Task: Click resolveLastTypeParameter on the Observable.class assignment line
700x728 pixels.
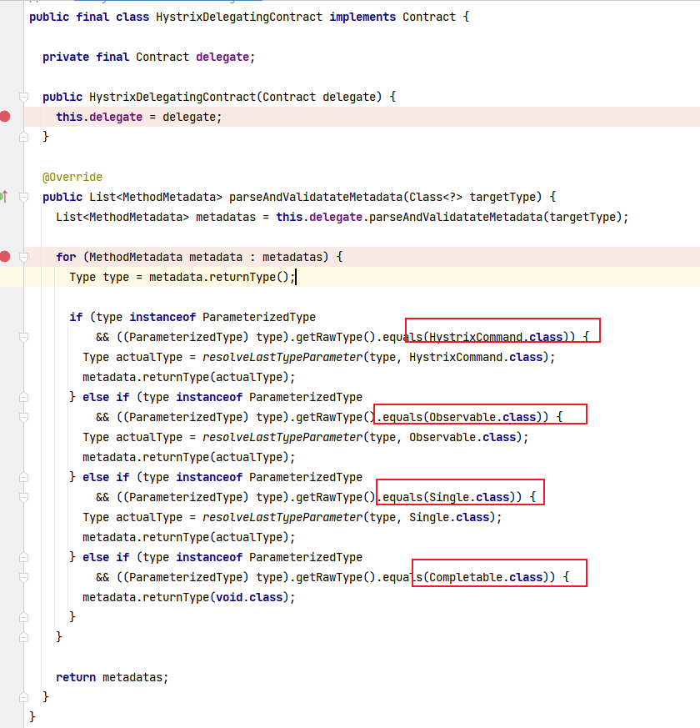Action: point(282,437)
